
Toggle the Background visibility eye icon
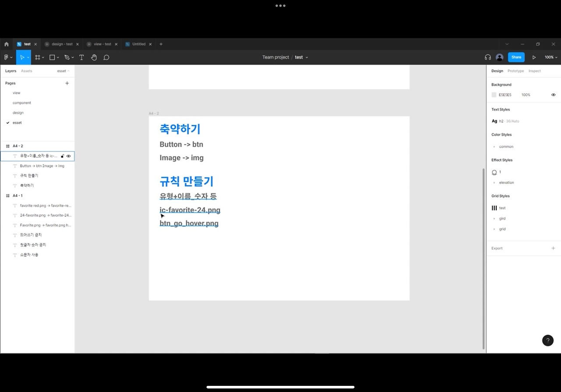tap(553, 95)
